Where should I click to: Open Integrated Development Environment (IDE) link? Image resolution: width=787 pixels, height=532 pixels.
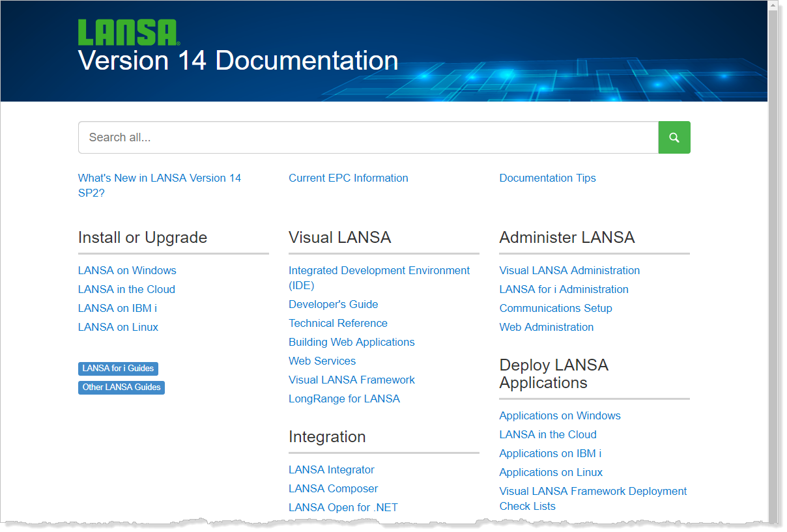click(x=379, y=278)
